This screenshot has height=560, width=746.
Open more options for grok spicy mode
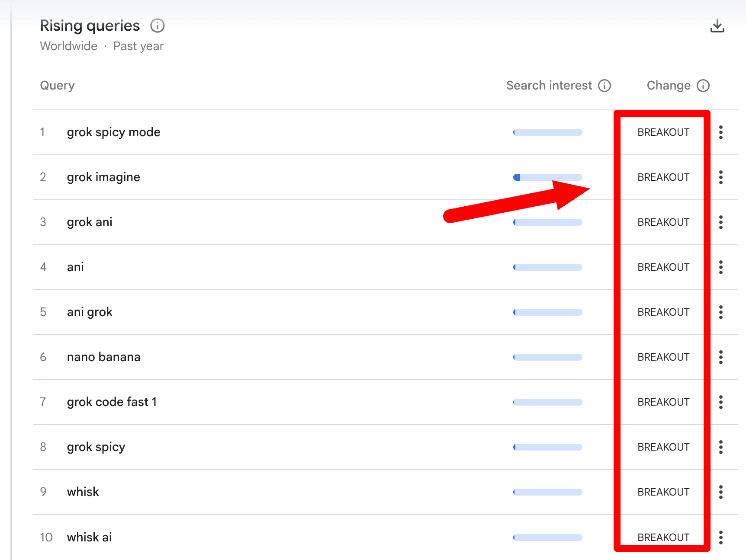[721, 132]
